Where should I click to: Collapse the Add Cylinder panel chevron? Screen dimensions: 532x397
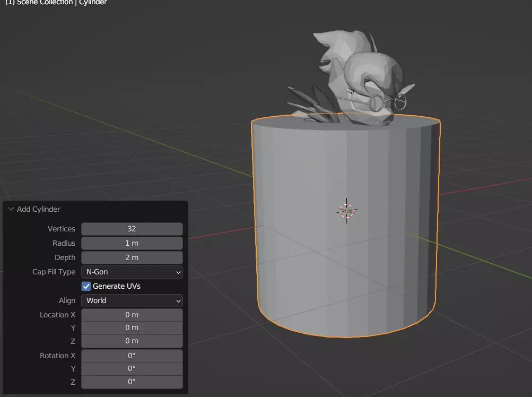pyautogui.click(x=11, y=209)
